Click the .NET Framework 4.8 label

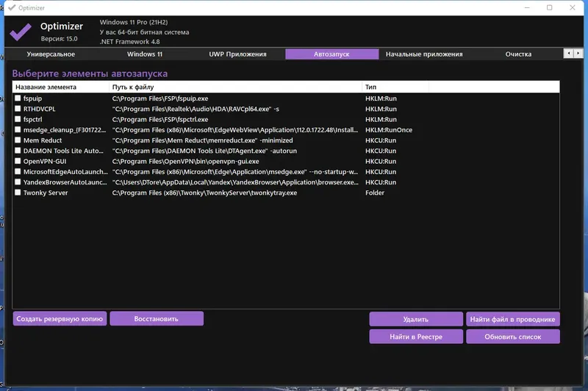click(x=130, y=42)
